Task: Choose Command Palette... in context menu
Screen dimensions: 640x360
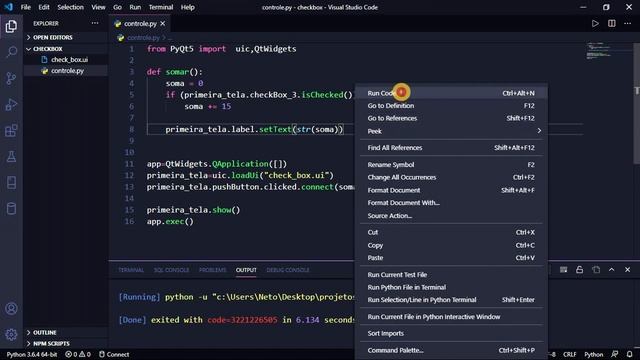Action: (451, 350)
